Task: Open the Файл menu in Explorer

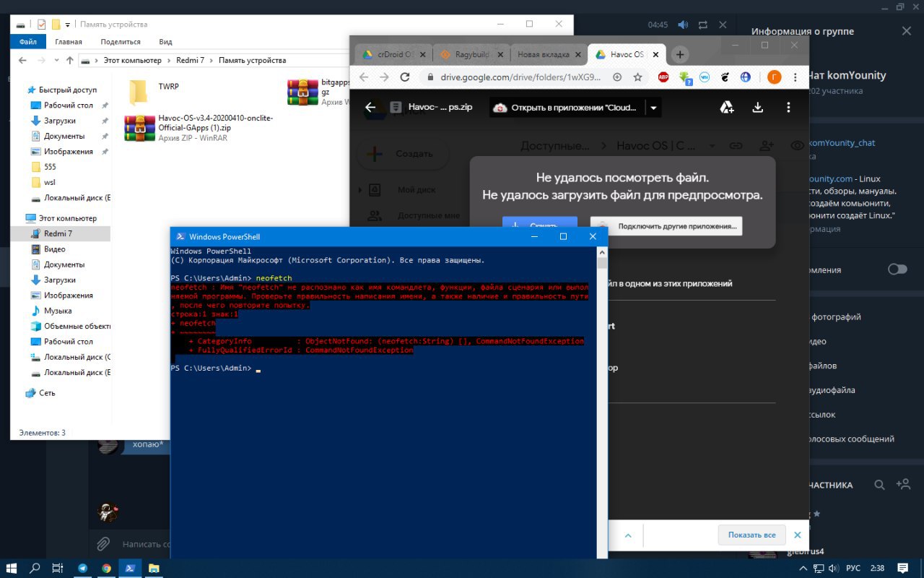Action: (x=28, y=42)
